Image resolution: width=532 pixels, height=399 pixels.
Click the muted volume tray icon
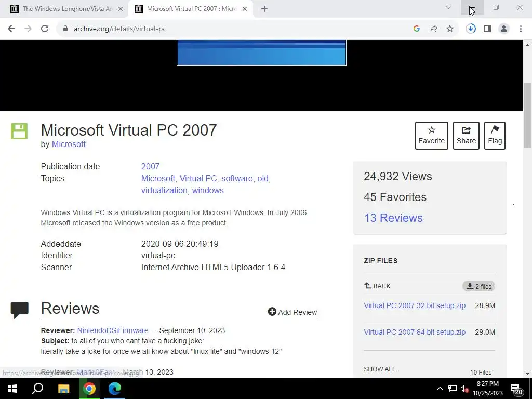click(x=465, y=389)
